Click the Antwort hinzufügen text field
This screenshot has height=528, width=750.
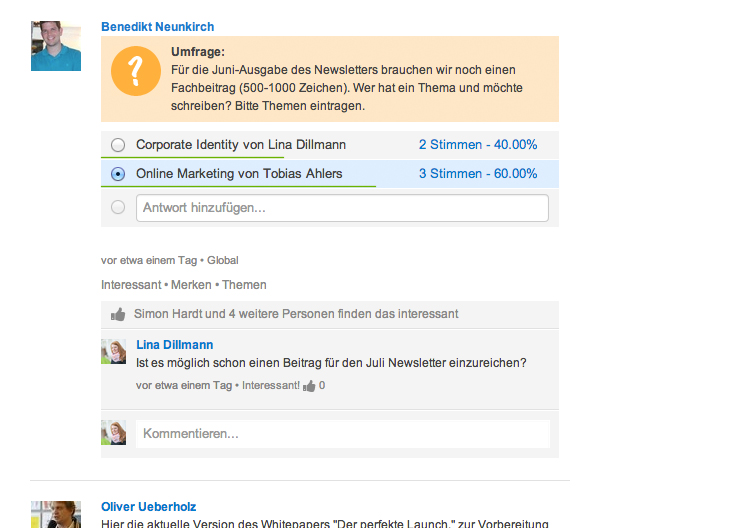click(x=342, y=208)
